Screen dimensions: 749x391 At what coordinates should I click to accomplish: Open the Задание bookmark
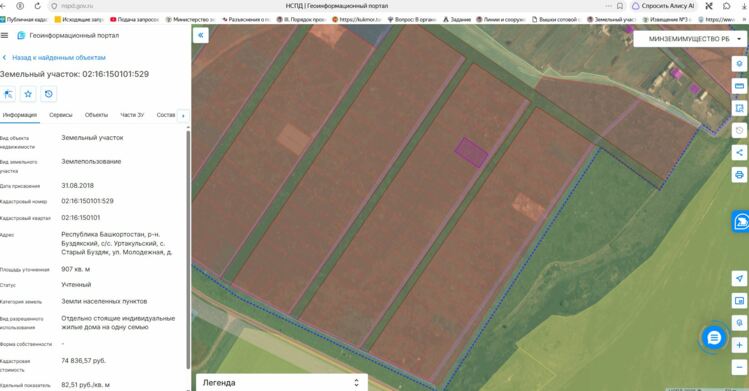pos(457,20)
